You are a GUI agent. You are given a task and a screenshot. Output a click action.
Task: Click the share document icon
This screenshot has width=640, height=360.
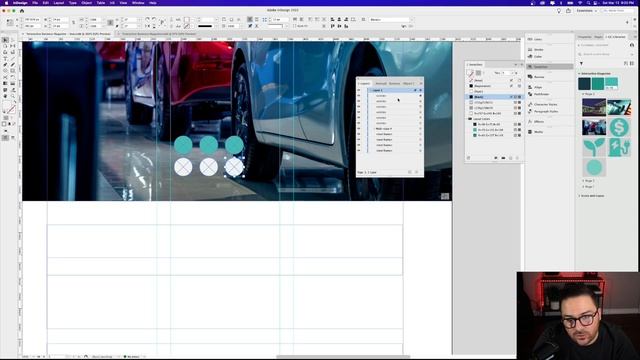pyautogui.click(x=568, y=11)
